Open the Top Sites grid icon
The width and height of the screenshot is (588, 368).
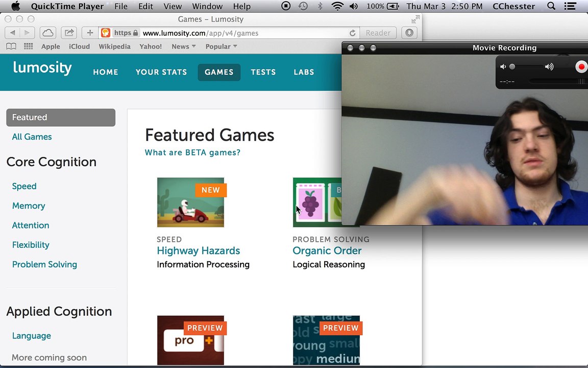(x=28, y=46)
